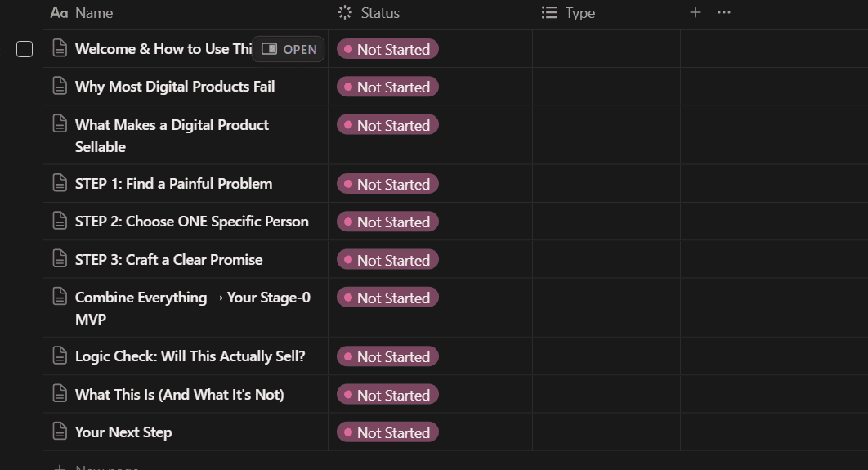This screenshot has width=868, height=470.
Task: Tick the checkbox for the Welcome row
Action: point(25,49)
